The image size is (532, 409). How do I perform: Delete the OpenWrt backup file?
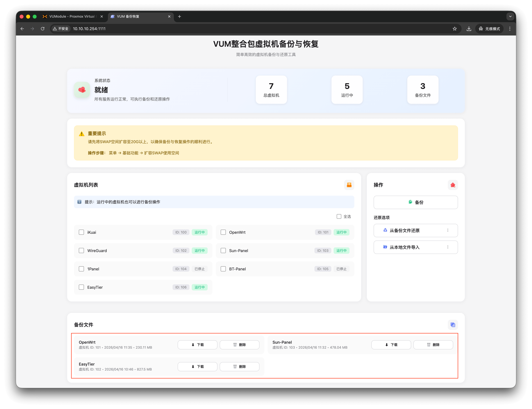pyautogui.click(x=239, y=345)
